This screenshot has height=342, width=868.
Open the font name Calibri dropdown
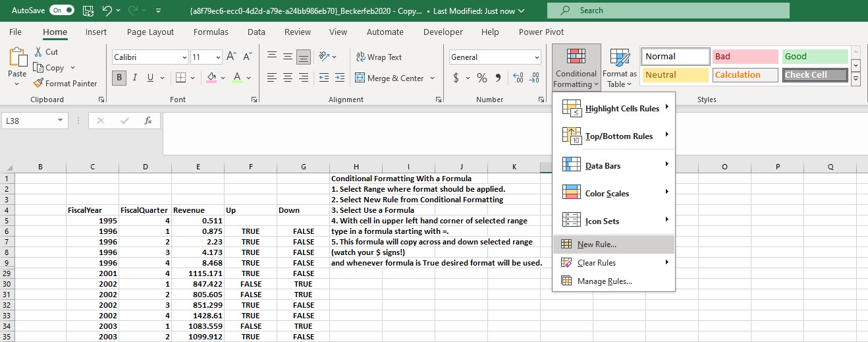point(184,57)
